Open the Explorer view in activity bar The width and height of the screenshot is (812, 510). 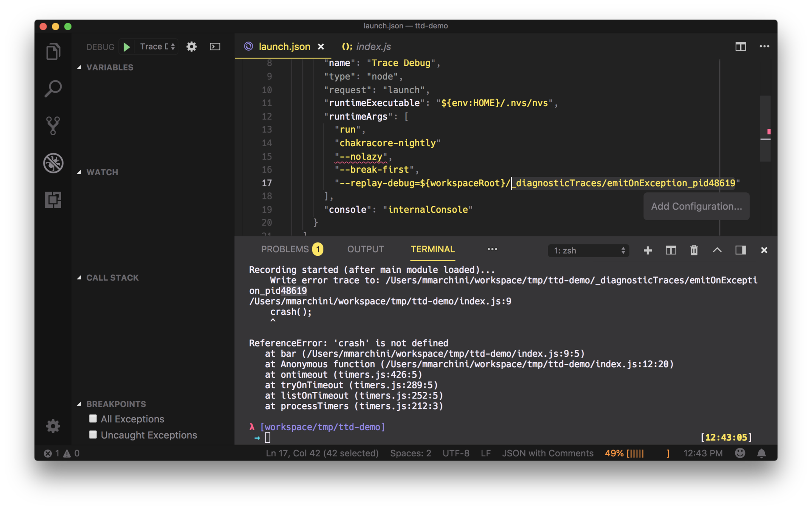53,51
